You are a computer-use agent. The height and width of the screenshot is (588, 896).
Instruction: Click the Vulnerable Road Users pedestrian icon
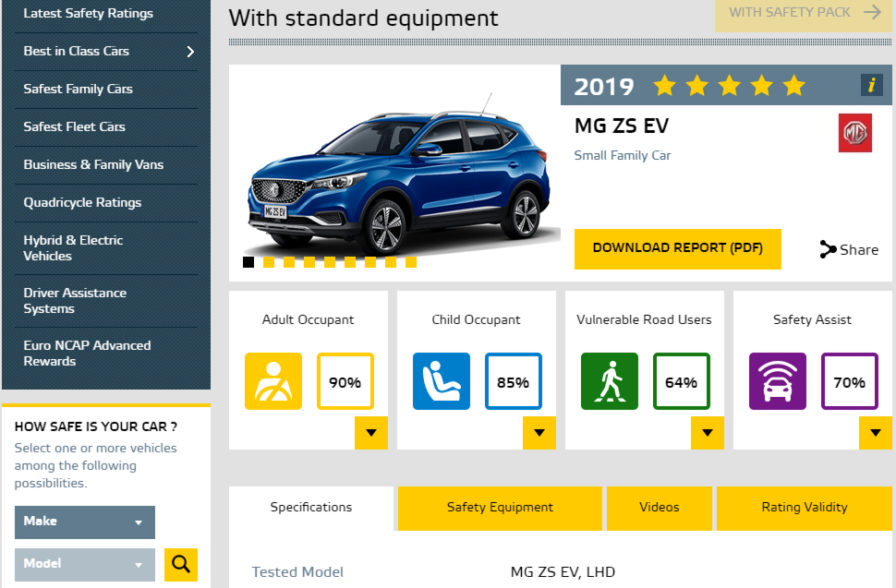tap(609, 381)
